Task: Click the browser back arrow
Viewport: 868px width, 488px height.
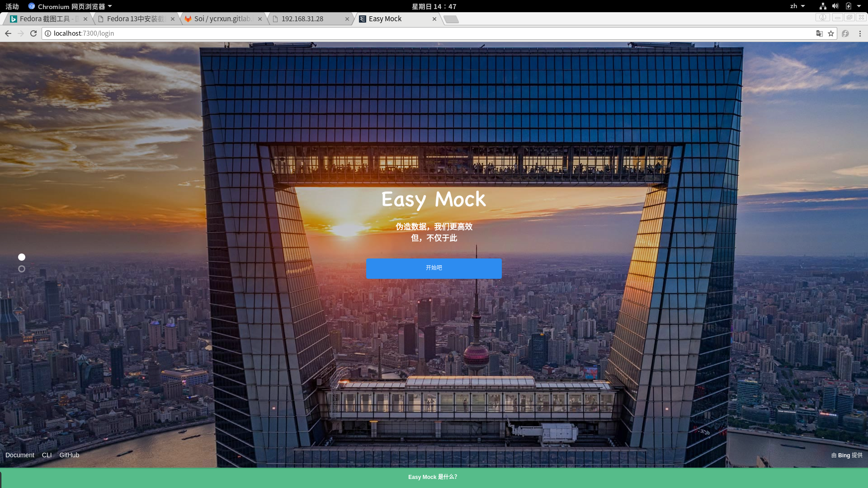Action: coord(8,33)
